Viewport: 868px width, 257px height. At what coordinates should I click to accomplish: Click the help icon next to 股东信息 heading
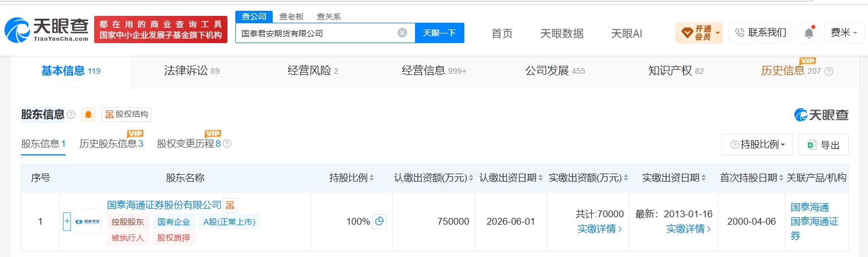click(x=71, y=115)
